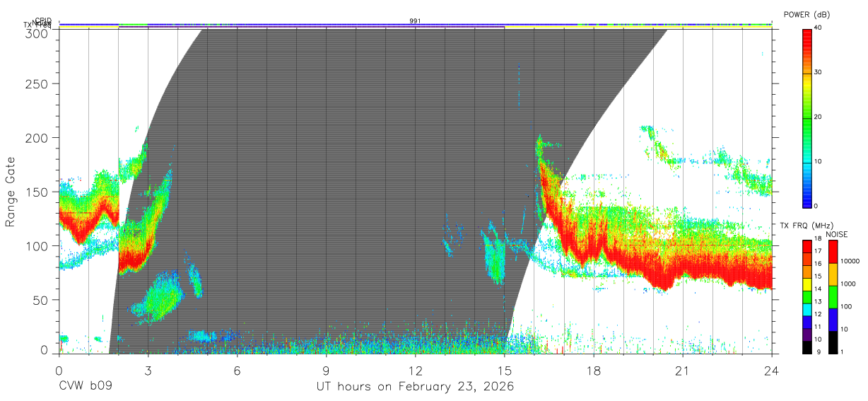
Task: Select the '12' tick on the UT hours axis
Action: 415,371
